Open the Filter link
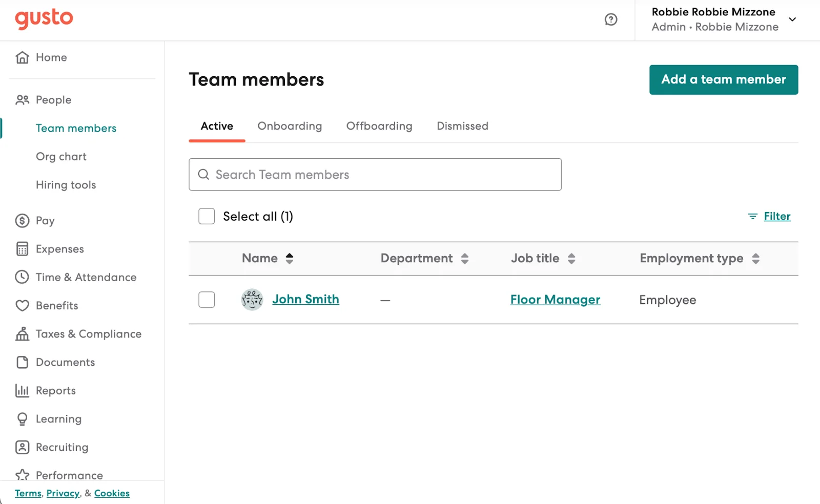The width and height of the screenshot is (820, 504). [777, 217]
